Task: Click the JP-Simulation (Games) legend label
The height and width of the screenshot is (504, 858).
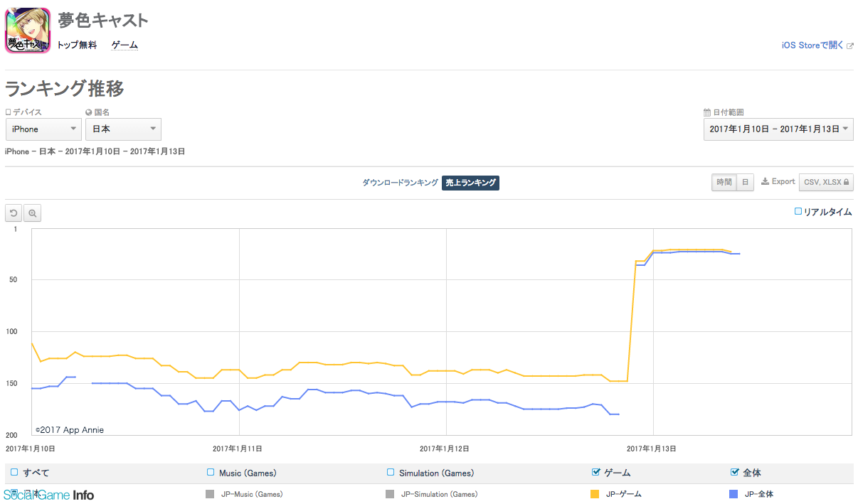Action: [439, 494]
